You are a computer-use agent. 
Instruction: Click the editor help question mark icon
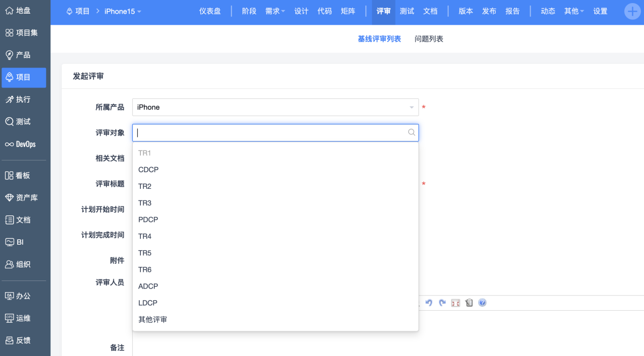point(482,303)
